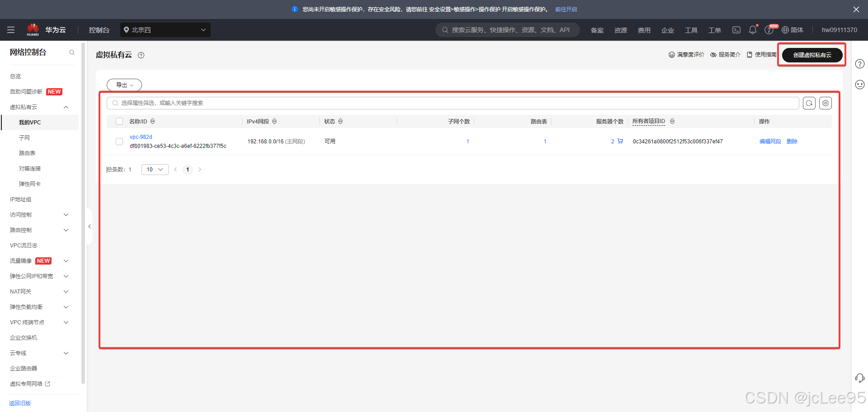Image resolution: width=868 pixels, height=412 pixels.
Task: Switch language via globe 简体
Action: (793, 30)
